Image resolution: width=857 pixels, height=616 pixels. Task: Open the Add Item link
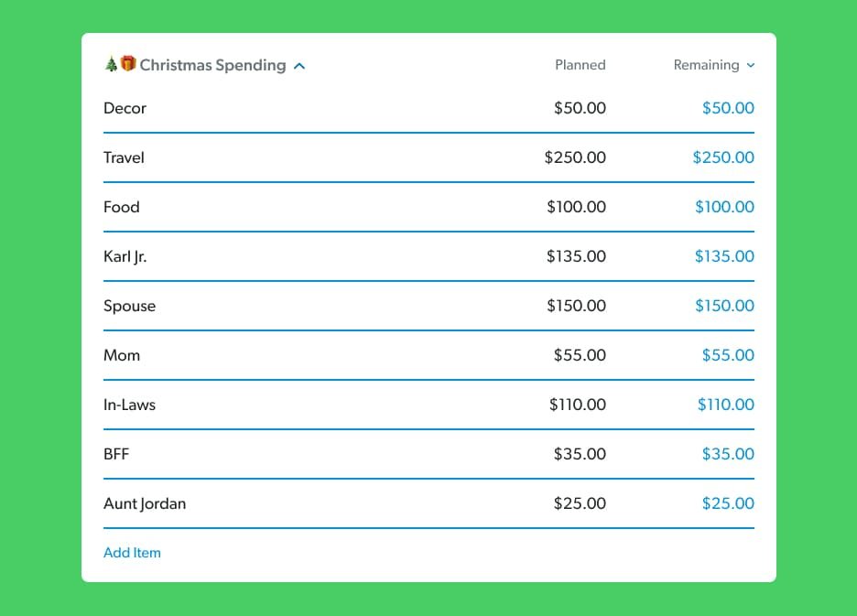pyautogui.click(x=132, y=553)
